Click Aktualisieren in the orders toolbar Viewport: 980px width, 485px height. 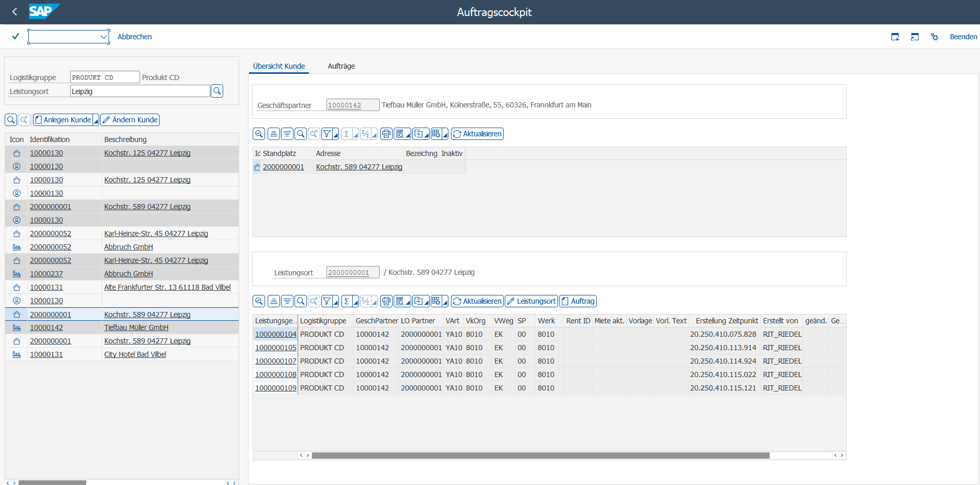(477, 301)
